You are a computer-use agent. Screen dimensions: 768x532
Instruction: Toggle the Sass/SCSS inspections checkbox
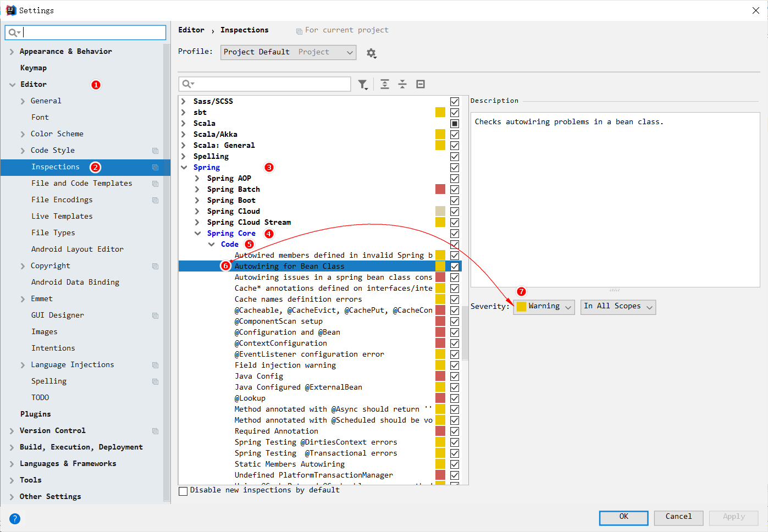pos(455,102)
